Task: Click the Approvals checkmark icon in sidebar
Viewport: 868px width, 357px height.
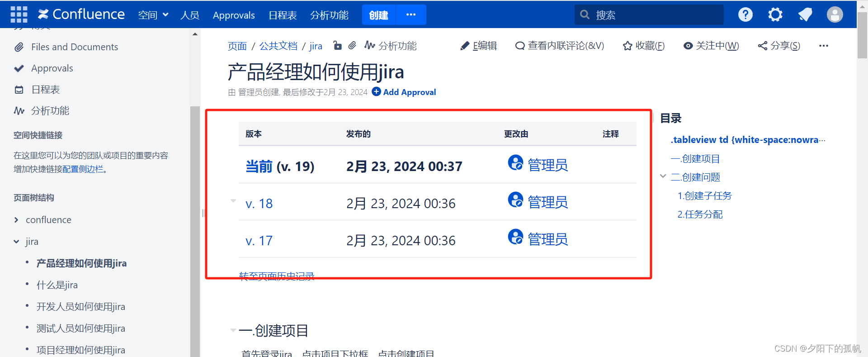Action: click(19, 68)
